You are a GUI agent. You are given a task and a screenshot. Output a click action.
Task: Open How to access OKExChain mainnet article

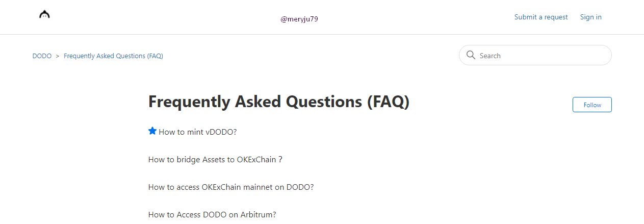point(231,187)
